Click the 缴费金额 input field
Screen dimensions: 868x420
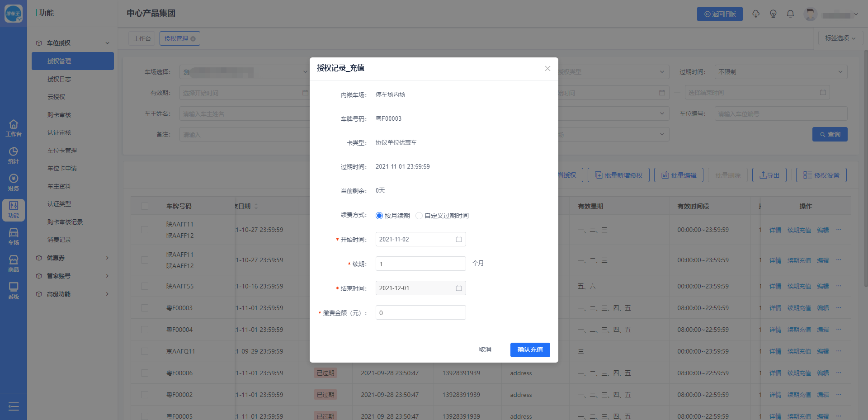click(420, 312)
